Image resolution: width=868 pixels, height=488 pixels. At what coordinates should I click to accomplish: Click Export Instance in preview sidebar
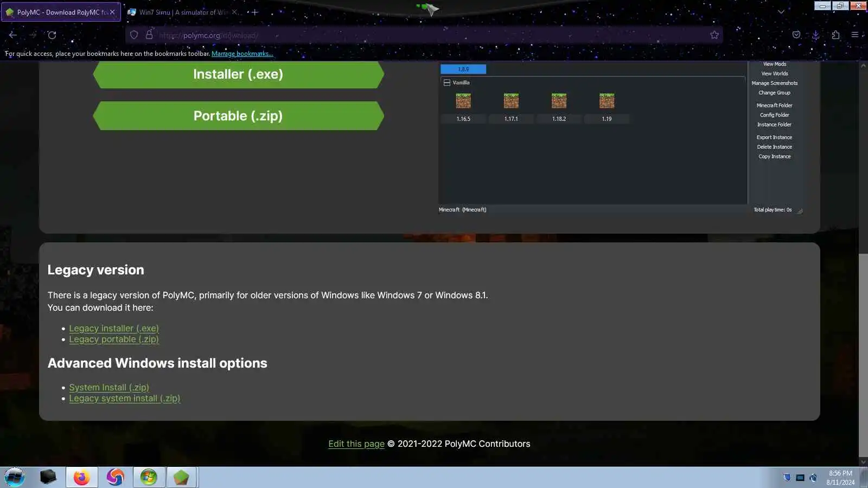tap(775, 138)
